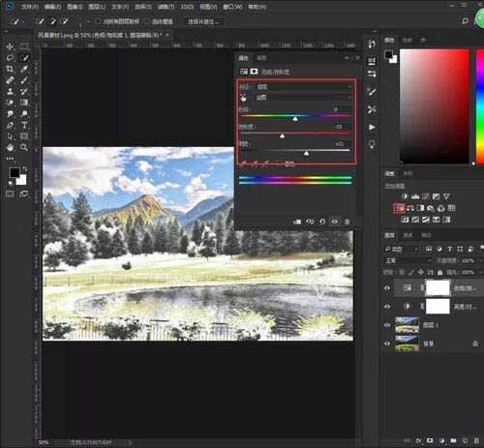Select the Move tool
Viewport: 484px width, 448px height.
coord(10,46)
